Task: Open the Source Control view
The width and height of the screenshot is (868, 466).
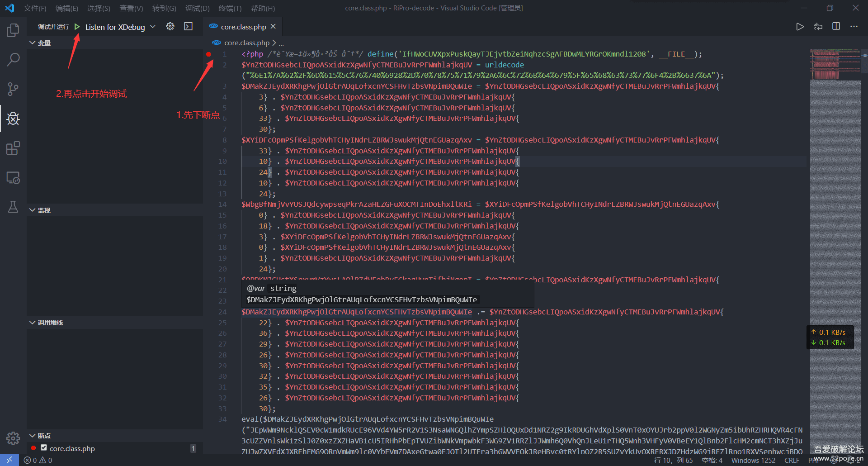Action: [13, 89]
